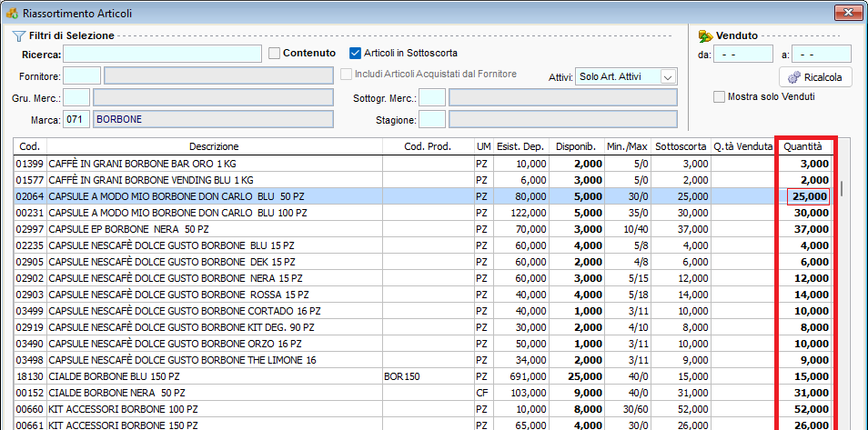
Task: Click the Ricerca input field
Action: pyautogui.click(x=163, y=54)
